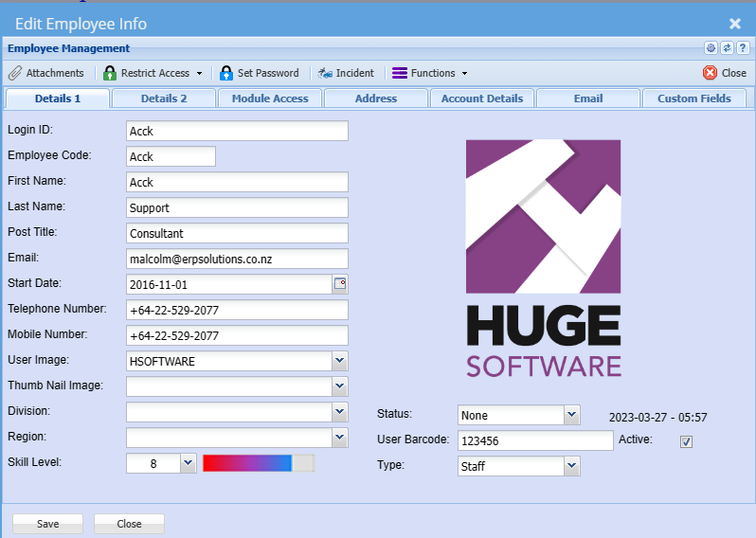Toggle the Active checkbox
This screenshot has width=756, height=538.
pyautogui.click(x=686, y=441)
